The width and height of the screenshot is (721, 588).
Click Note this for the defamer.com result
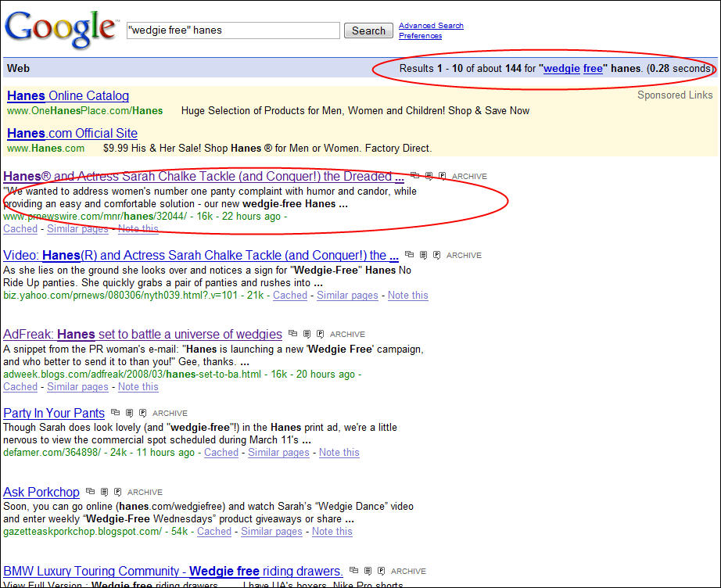tap(339, 453)
